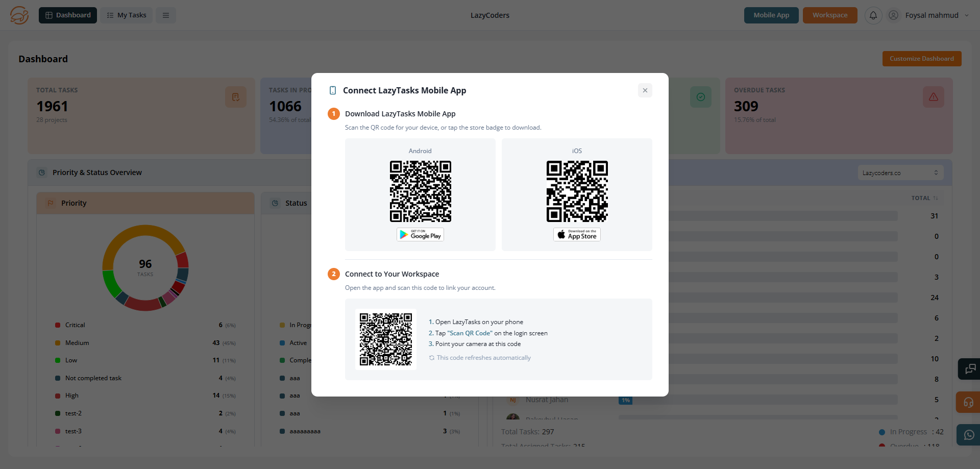Image resolution: width=980 pixels, height=469 pixels.
Task: Click the Mobile App button
Action: click(x=771, y=15)
